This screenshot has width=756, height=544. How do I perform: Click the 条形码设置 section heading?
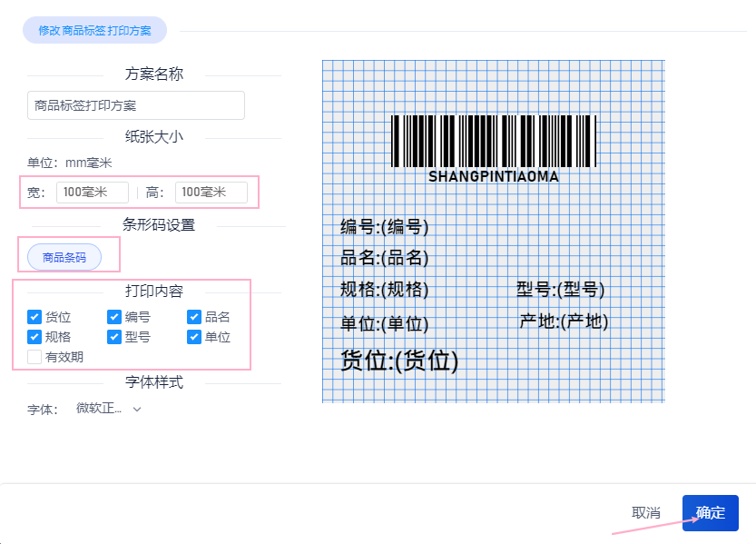pos(159,224)
